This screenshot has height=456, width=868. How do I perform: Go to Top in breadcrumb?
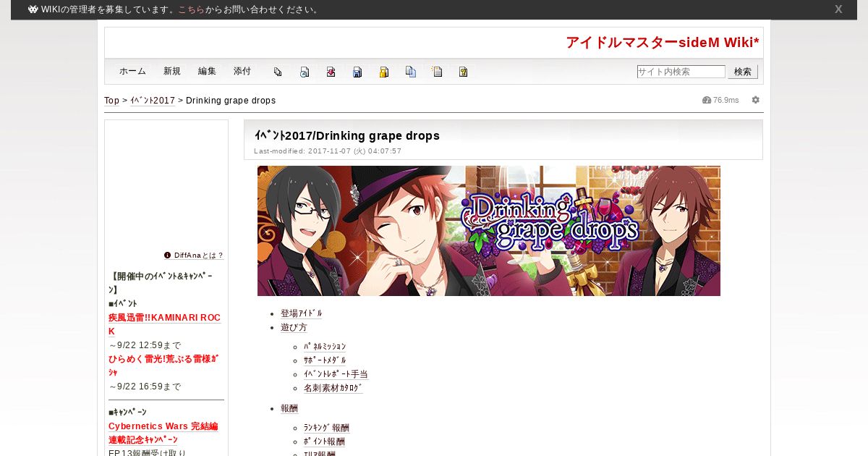[111, 101]
